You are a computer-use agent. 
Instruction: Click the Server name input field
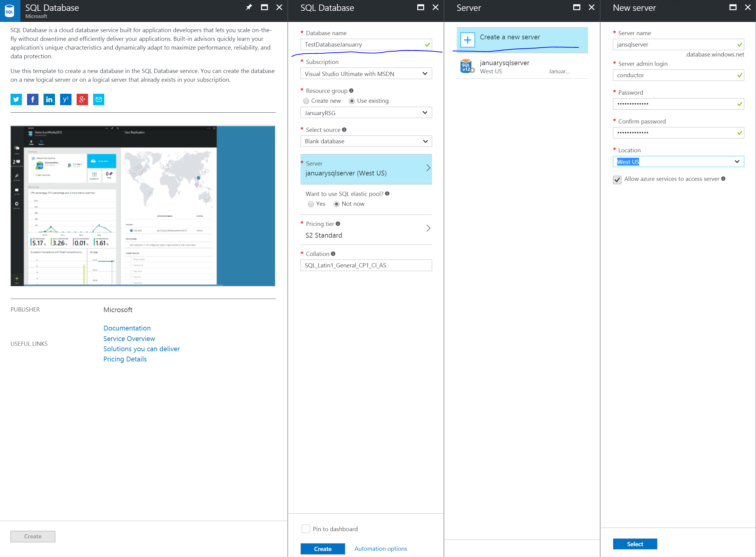pyautogui.click(x=678, y=44)
